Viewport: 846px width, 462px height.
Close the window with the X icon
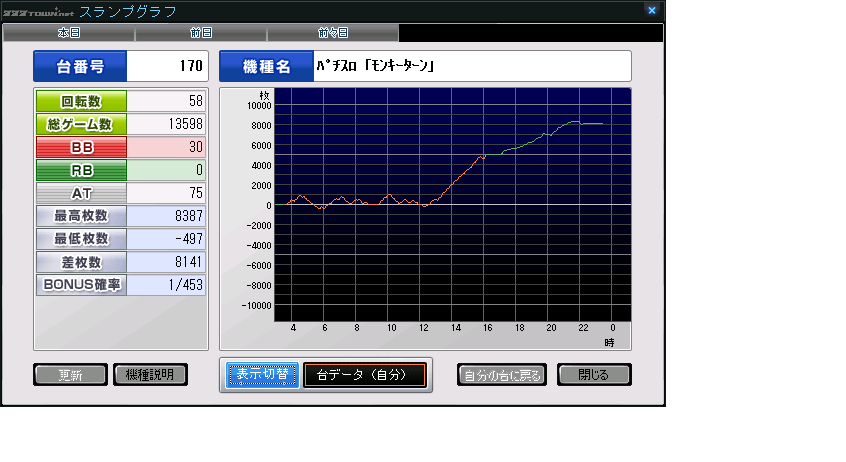[x=652, y=10]
